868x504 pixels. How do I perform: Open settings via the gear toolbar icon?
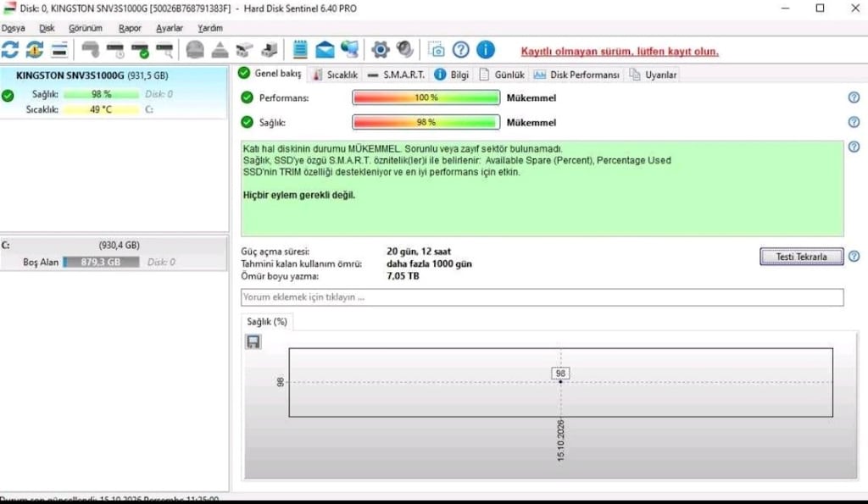[381, 50]
